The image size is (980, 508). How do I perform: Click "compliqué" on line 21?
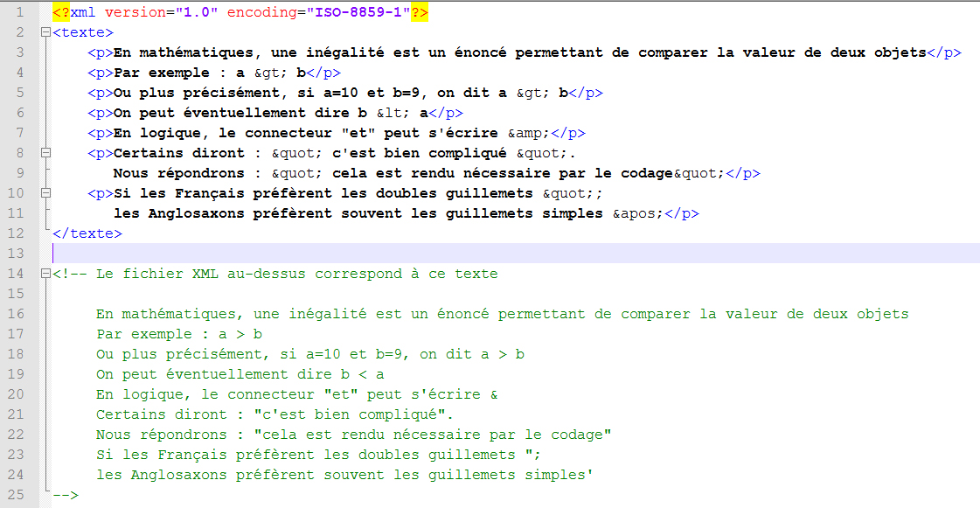[398, 414]
